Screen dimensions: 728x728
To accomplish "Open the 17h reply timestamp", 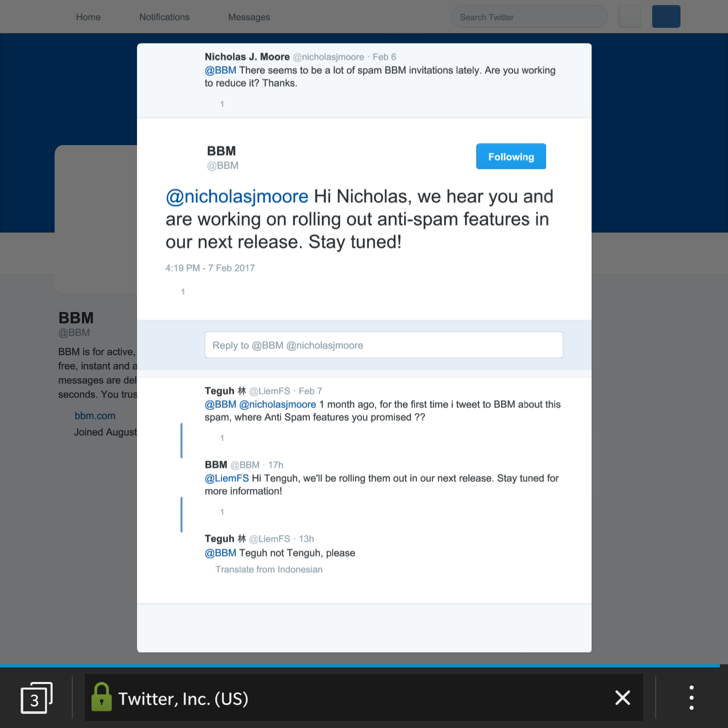I will (276, 465).
